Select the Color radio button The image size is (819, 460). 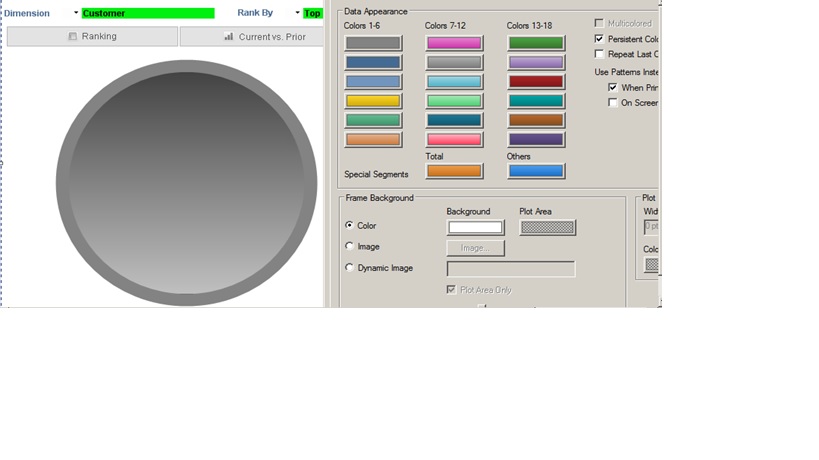[349, 225]
